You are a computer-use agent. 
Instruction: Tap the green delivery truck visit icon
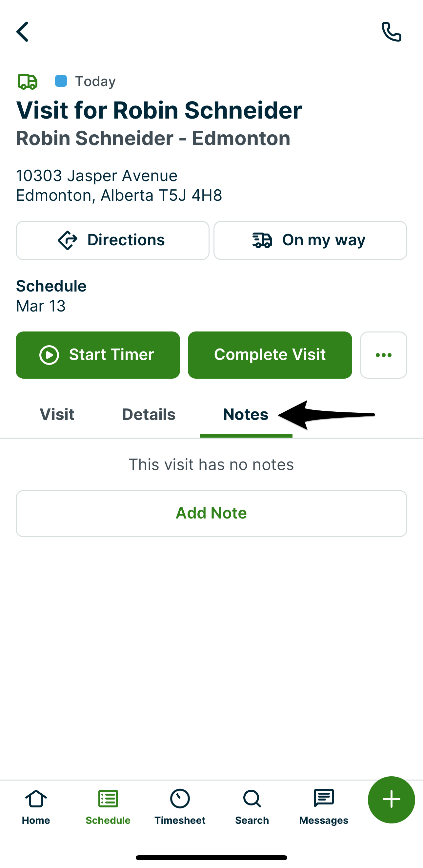click(27, 81)
